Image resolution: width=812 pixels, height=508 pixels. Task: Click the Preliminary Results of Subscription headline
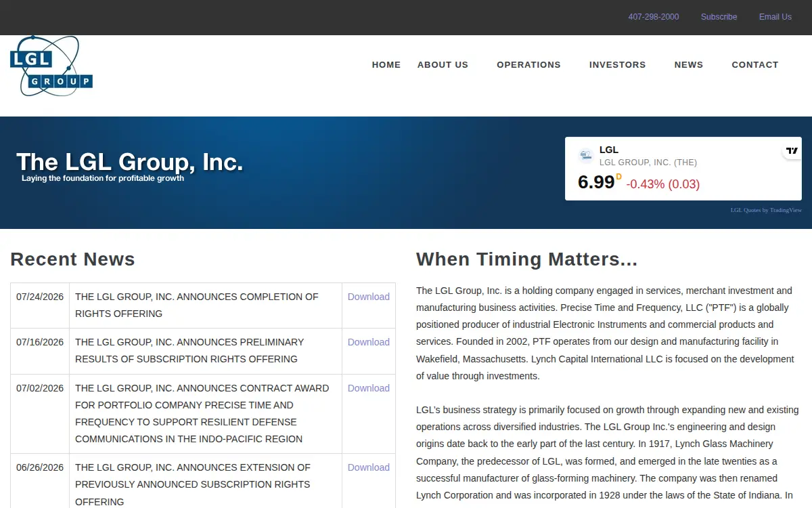click(189, 350)
